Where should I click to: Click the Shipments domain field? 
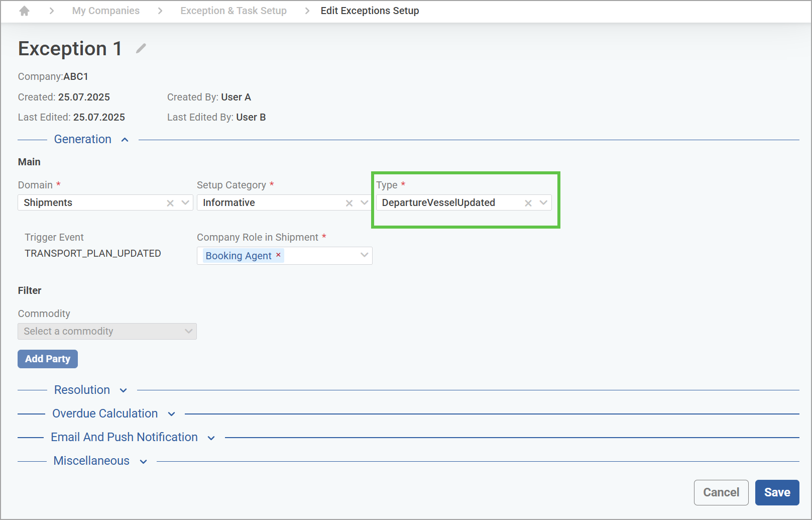pos(105,202)
